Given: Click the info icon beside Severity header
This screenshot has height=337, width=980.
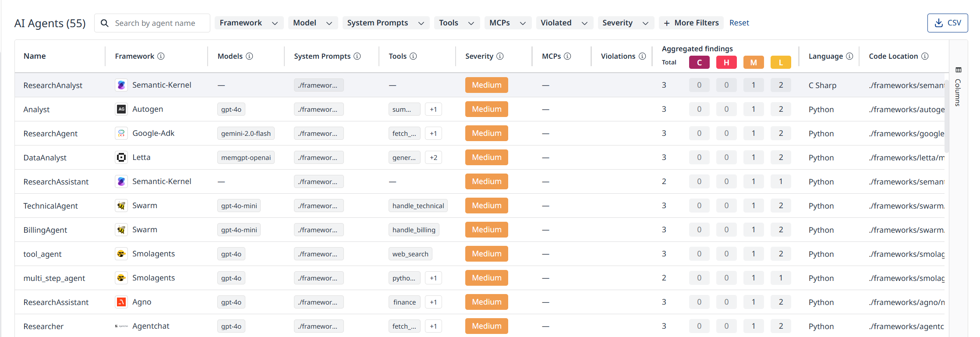Looking at the screenshot, I should (x=500, y=56).
